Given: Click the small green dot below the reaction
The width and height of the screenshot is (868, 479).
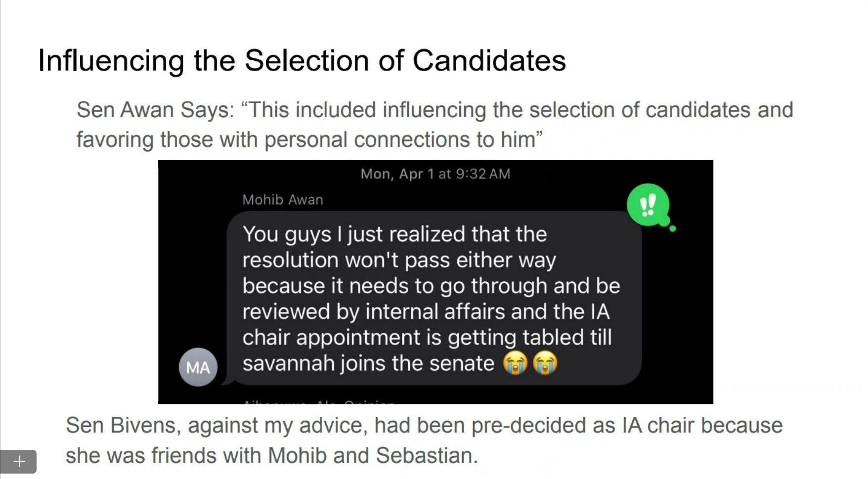Looking at the screenshot, I should click(672, 228).
